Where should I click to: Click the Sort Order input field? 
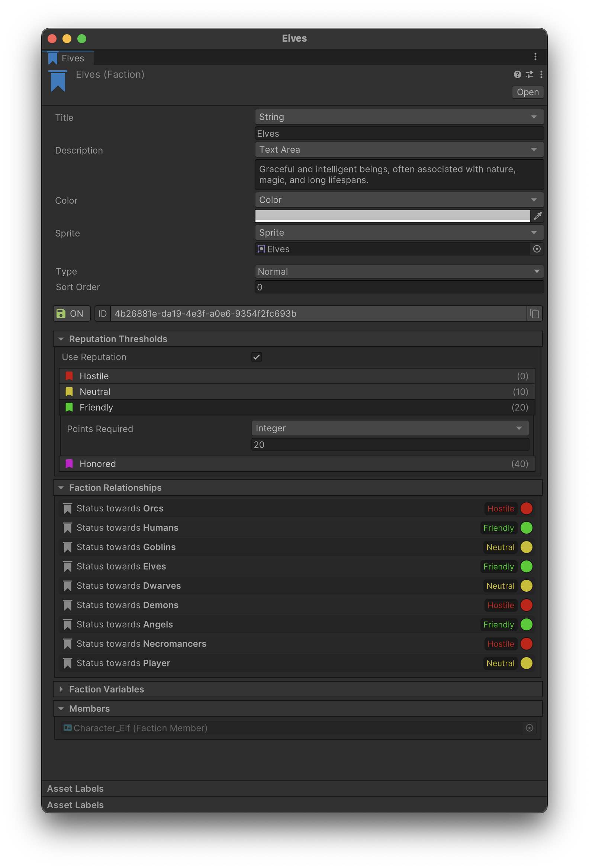click(399, 287)
